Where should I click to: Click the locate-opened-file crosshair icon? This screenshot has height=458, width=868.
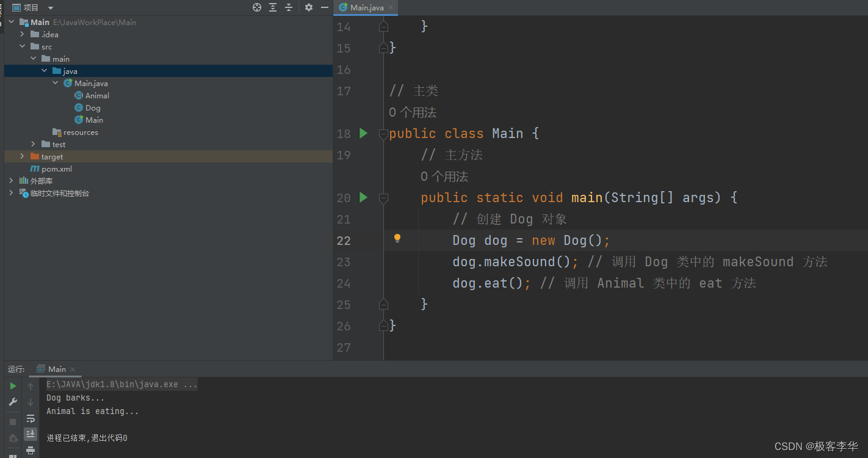pyautogui.click(x=257, y=7)
